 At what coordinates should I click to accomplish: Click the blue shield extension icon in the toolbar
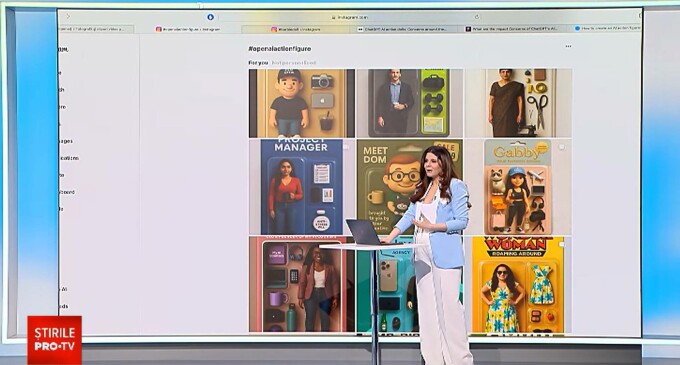(210, 17)
